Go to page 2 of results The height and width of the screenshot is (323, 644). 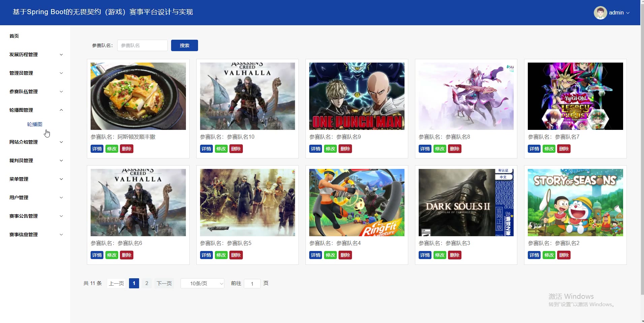click(x=147, y=283)
